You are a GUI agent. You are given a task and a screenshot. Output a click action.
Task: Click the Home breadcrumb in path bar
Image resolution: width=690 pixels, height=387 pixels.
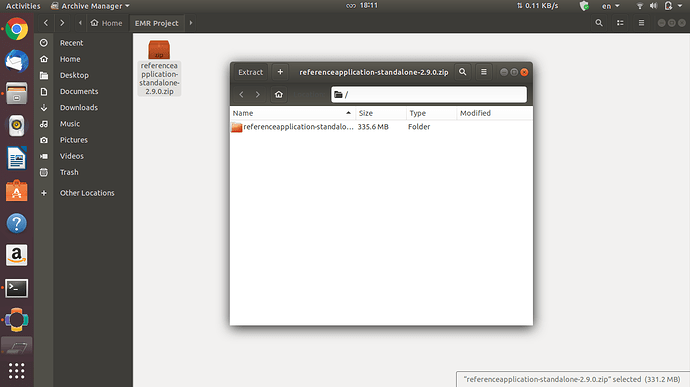[x=106, y=23]
